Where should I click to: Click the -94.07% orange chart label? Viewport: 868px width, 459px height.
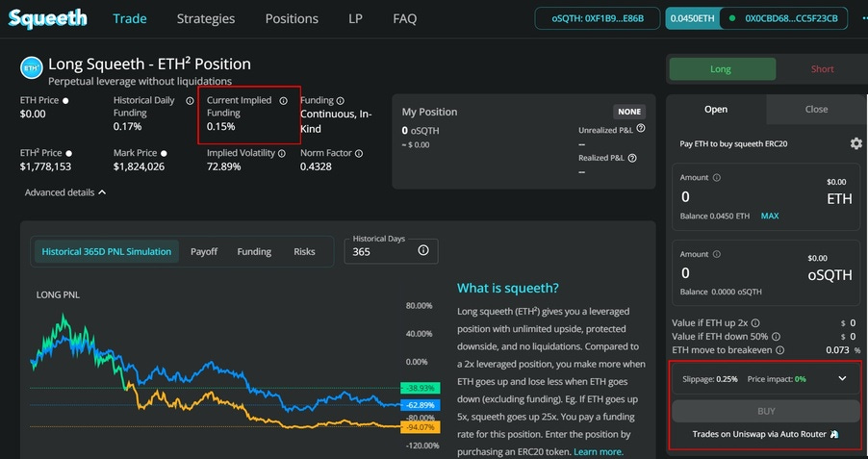click(x=420, y=427)
